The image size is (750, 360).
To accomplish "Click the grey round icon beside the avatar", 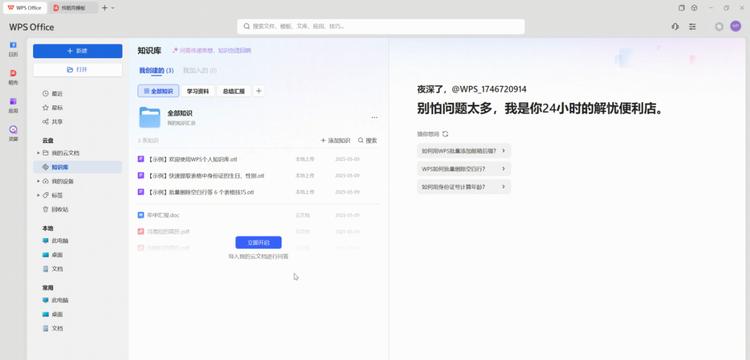I will pos(719,27).
